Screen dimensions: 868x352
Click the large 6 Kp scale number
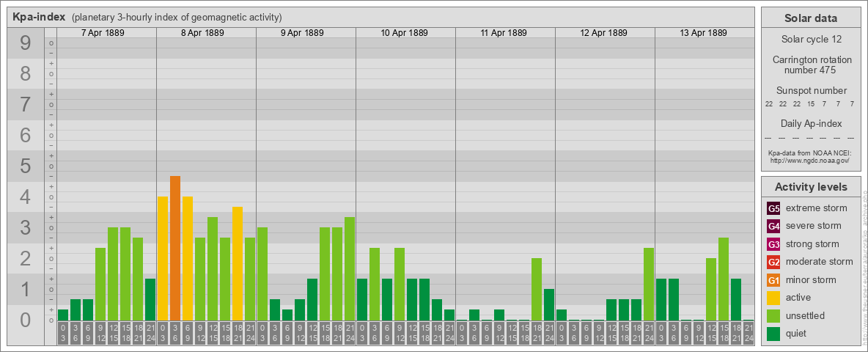pos(25,136)
